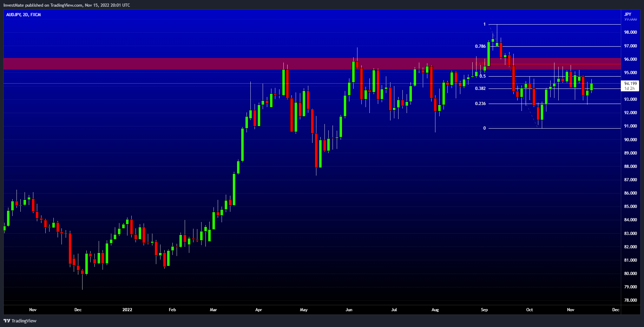Image resolution: width=644 pixels, height=327 pixels.
Task: Click the 86.000 price axis label
Action: coord(630,193)
